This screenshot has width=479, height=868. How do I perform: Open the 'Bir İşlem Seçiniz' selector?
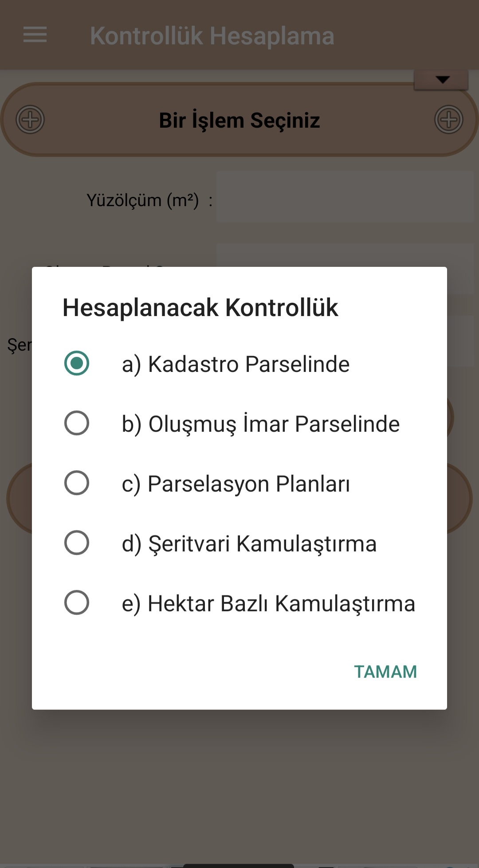click(x=239, y=120)
